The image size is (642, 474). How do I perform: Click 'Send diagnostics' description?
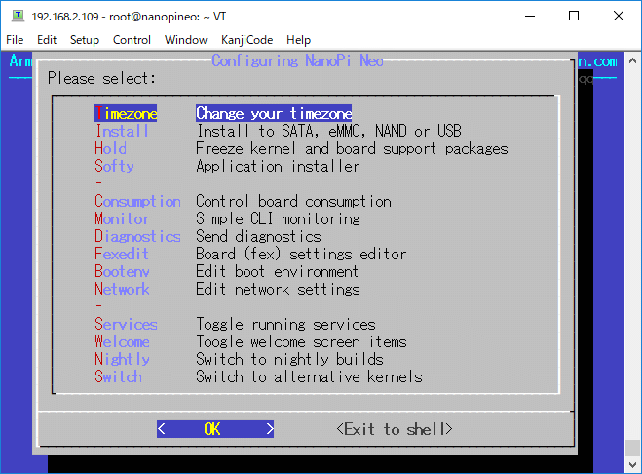tap(259, 237)
